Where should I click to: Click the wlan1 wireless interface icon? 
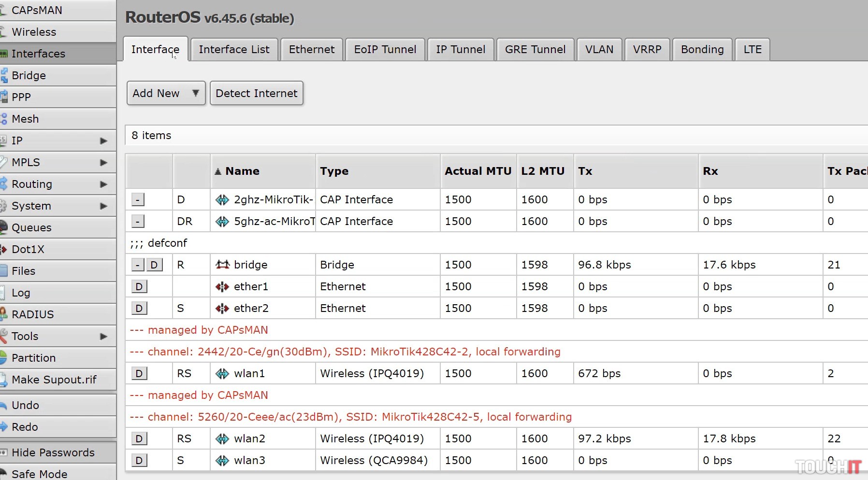click(222, 373)
